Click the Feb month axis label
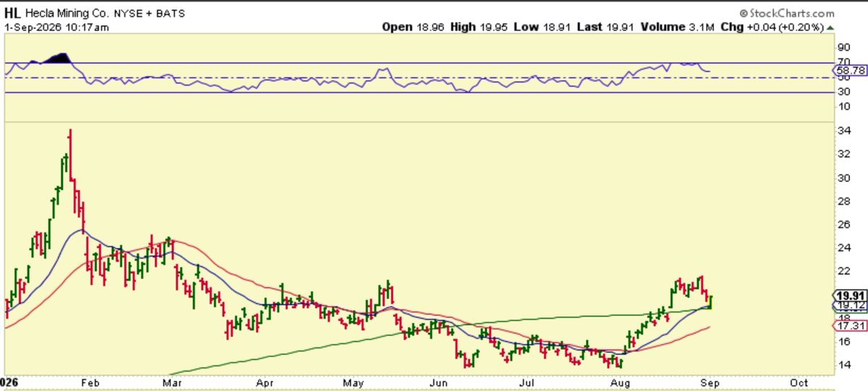868x391 pixels. point(91,382)
